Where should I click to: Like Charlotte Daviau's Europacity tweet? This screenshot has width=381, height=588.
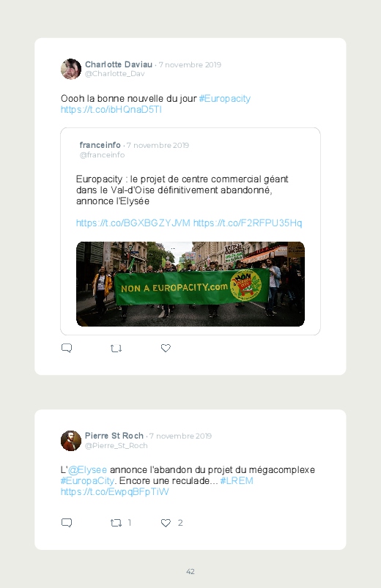click(x=166, y=348)
